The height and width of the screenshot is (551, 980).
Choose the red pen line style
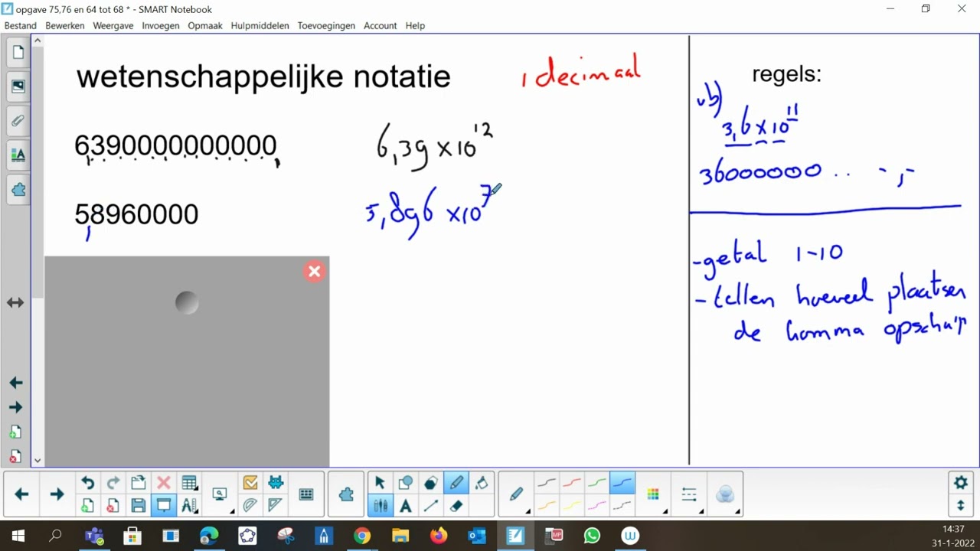[572, 483]
